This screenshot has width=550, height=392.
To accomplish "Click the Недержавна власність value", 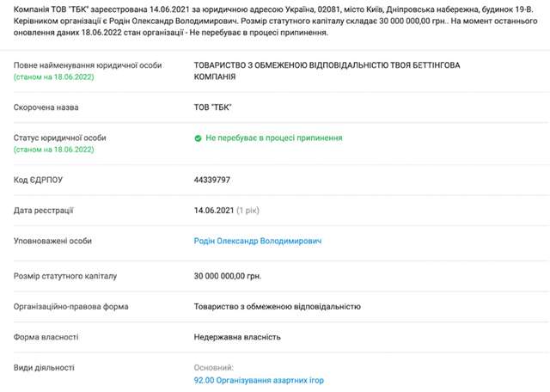I will click(237, 337).
